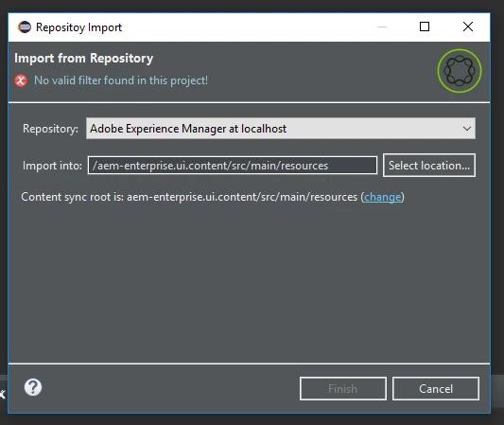The width and height of the screenshot is (504, 425).
Task: Click the Import into path field
Action: (233, 166)
